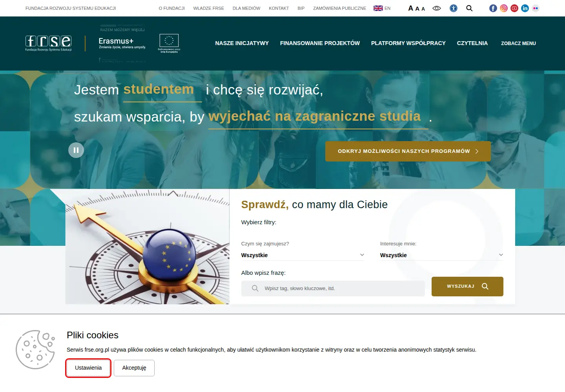Click 'Odkryj możliwości naszych programów' button
This screenshot has width=565, height=392.
pos(408,151)
